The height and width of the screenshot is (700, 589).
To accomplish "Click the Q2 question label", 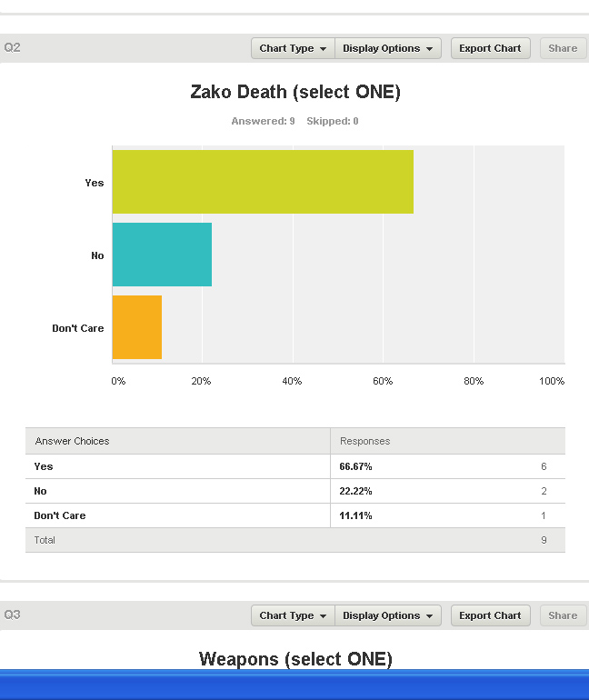I will [12, 47].
